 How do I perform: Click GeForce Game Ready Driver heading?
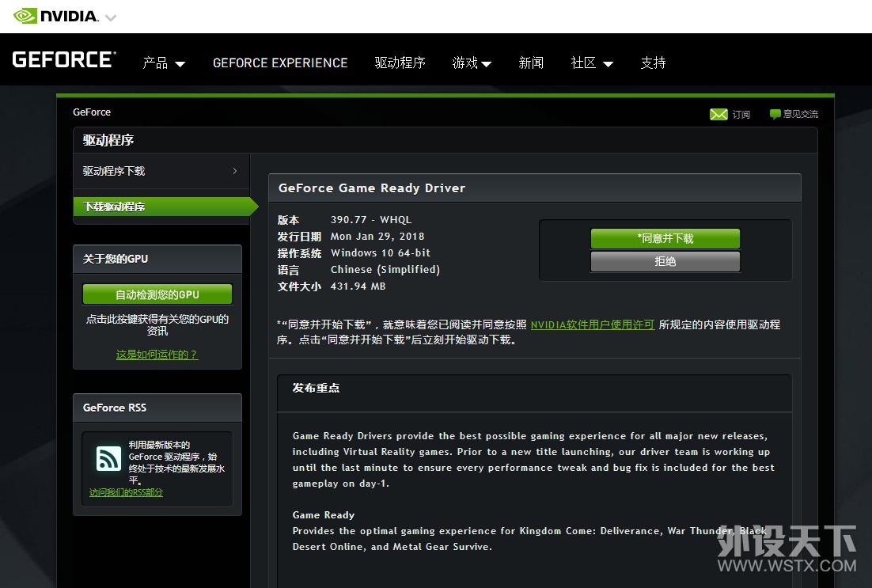(371, 188)
